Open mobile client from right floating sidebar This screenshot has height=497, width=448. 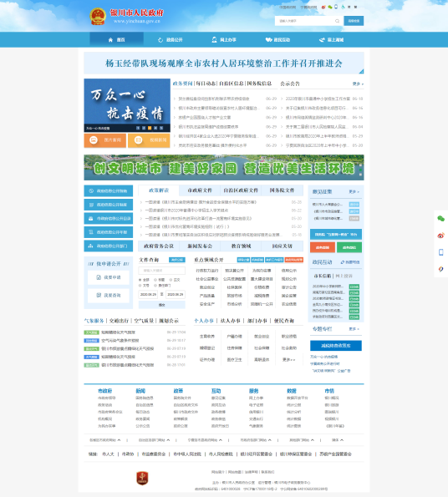click(x=440, y=252)
